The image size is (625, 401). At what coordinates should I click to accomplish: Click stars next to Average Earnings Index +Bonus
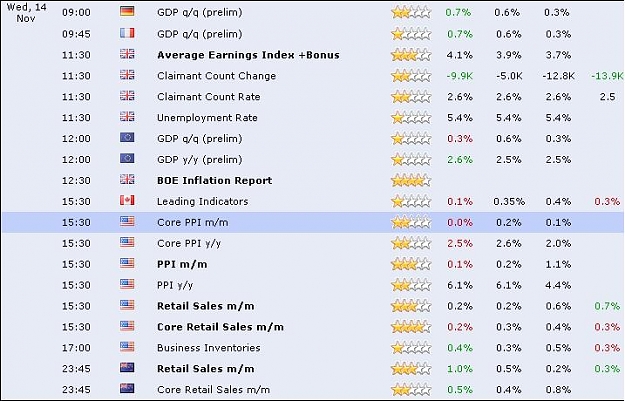click(x=411, y=55)
